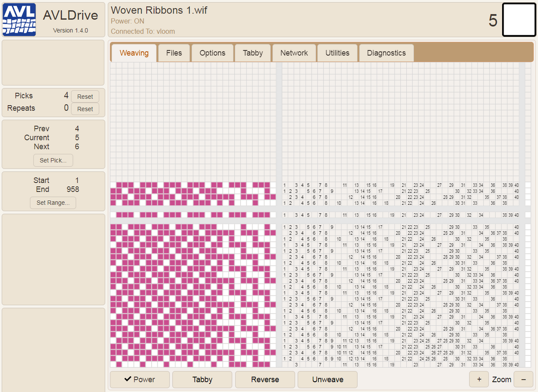Image resolution: width=538 pixels, height=392 pixels.
Task: Switch to the Files tab
Action: [174, 53]
